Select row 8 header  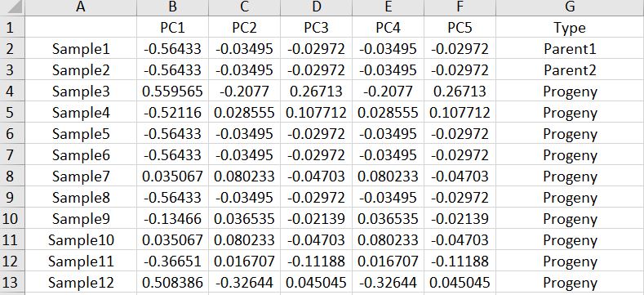click(x=12, y=177)
